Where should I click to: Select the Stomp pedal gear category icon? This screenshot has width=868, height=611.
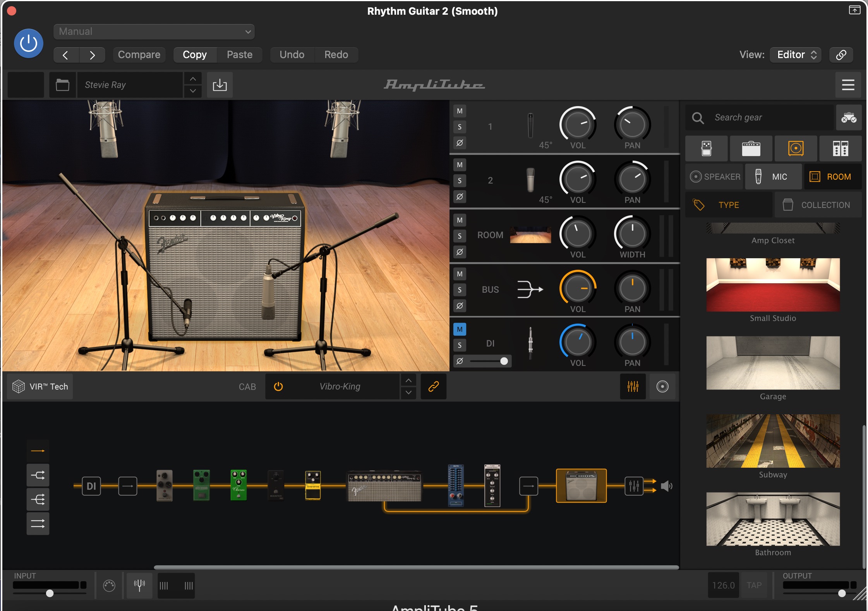click(707, 149)
